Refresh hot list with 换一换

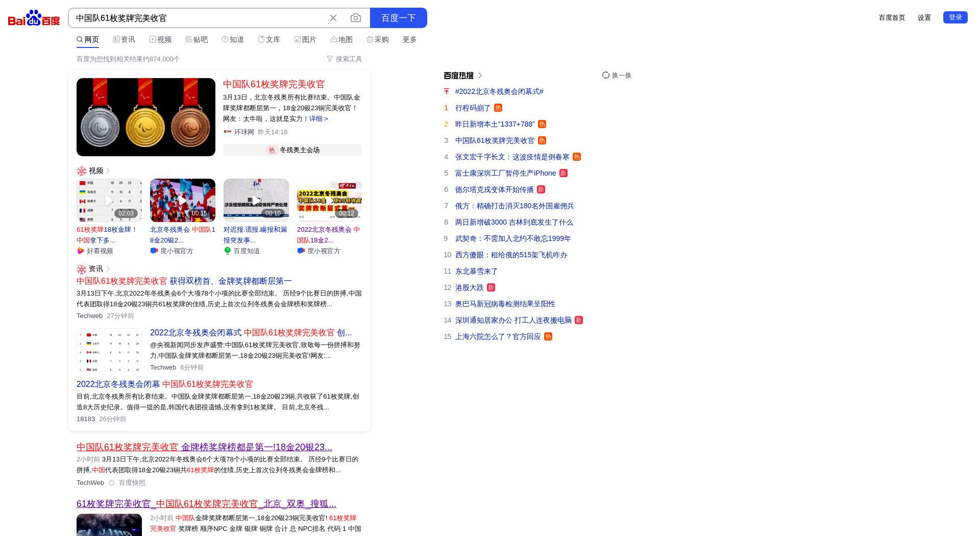pyautogui.click(x=617, y=76)
